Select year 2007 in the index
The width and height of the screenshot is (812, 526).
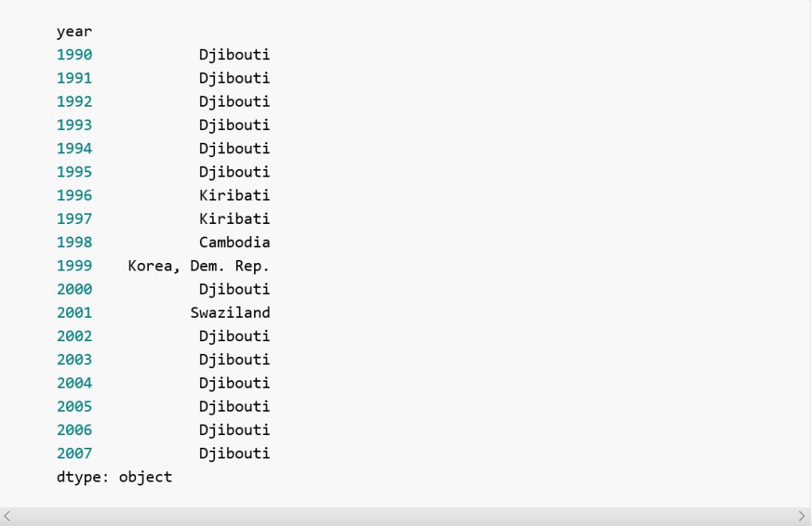coord(74,454)
